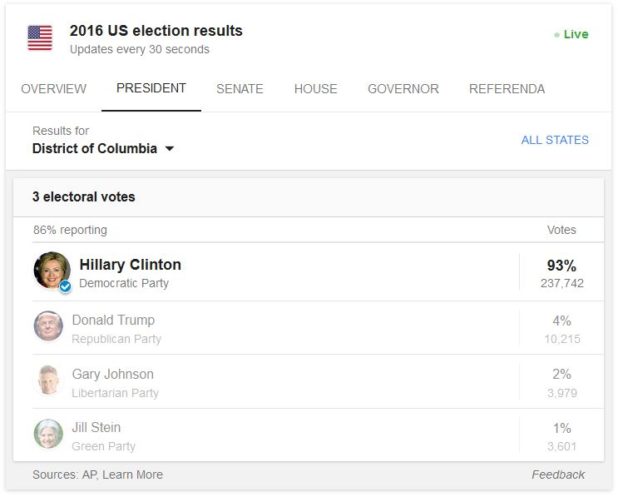Click the US flag icon
618x497 pixels.
(x=40, y=38)
